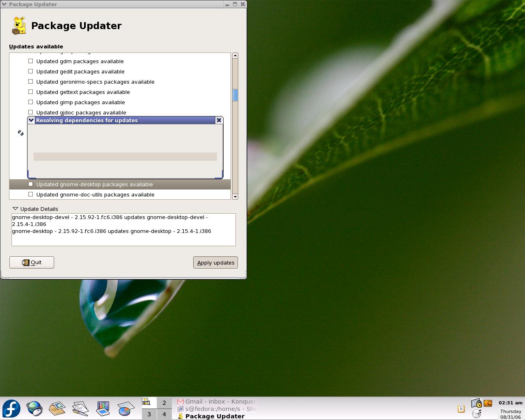Switch to virtual desktop 4
Screen dimensions: 525x420
pos(164,414)
